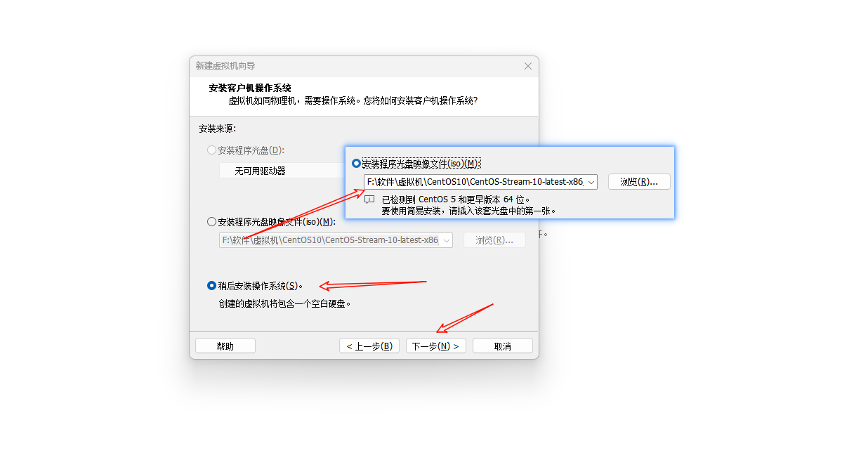Image resolution: width=868 pixels, height=472 pixels.
Task: Click the 安装来源 label
Action: [217, 129]
